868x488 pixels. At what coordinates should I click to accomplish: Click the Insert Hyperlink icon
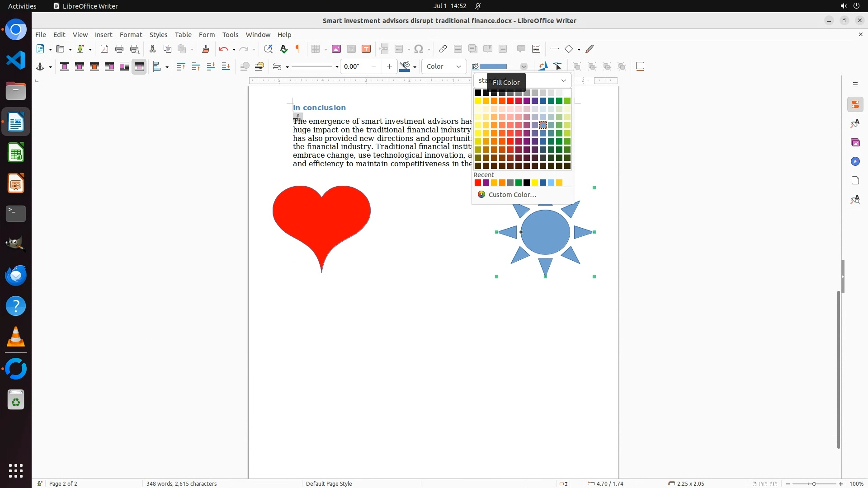tap(443, 49)
